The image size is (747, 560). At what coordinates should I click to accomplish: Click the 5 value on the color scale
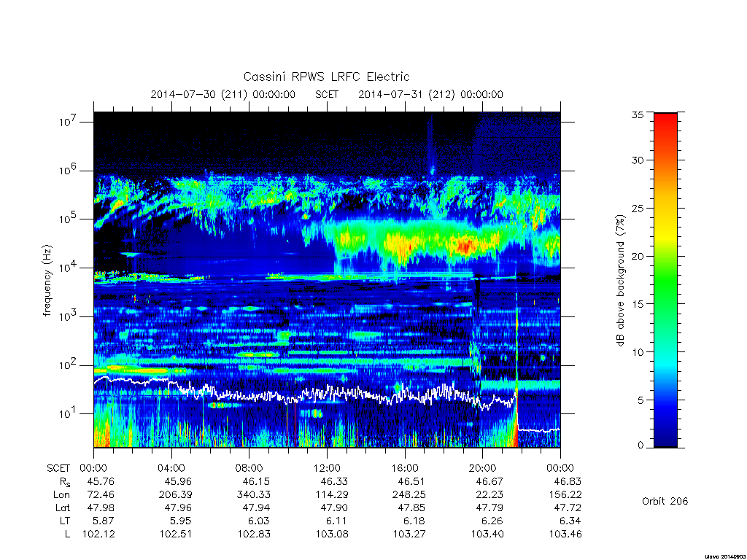pos(640,400)
